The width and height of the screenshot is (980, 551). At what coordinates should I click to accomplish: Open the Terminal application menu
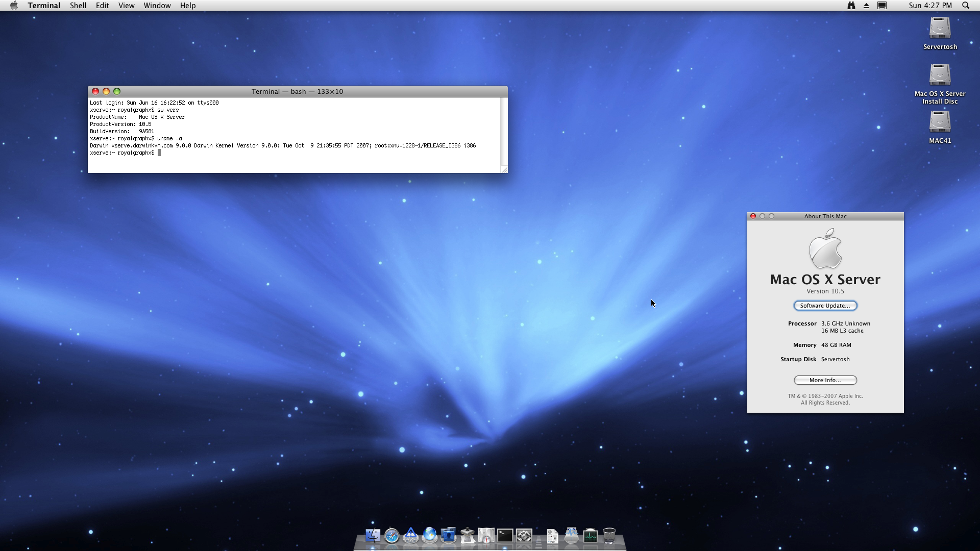tap(44, 6)
